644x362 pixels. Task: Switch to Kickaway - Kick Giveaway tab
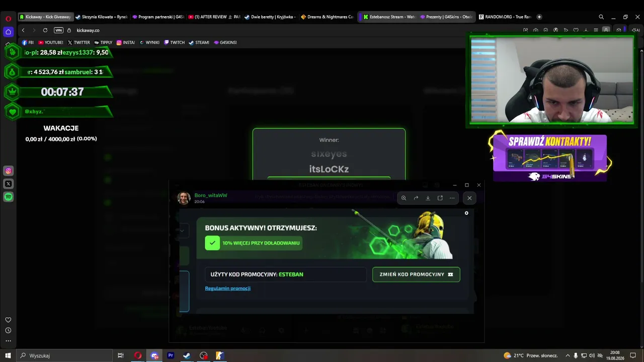(x=46, y=17)
